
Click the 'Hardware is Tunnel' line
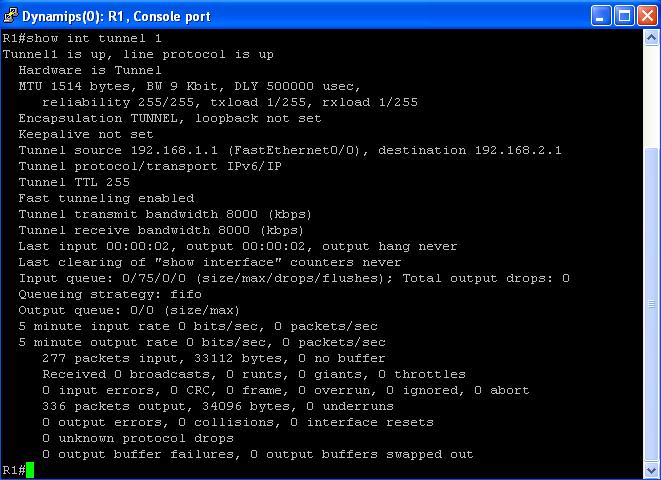coord(90,70)
